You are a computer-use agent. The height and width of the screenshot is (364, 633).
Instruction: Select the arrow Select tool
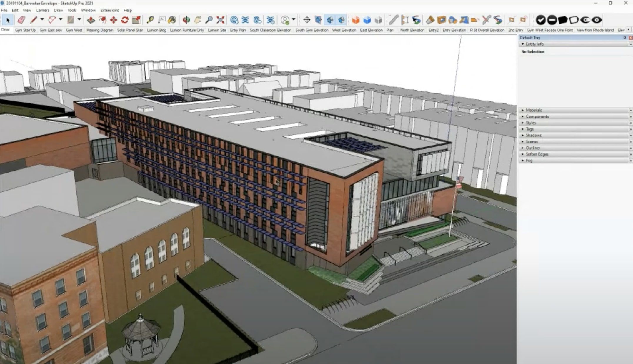pyautogui.click(x=8, y=20)
